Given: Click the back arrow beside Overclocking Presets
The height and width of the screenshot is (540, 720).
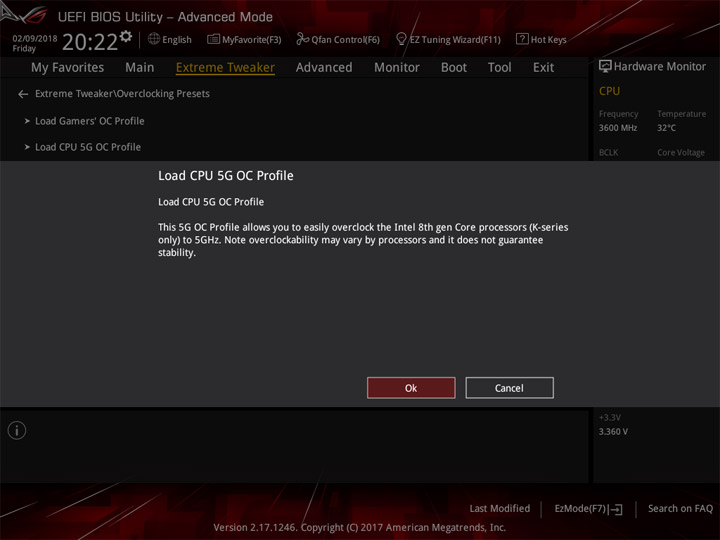Looking at the screenshot, I should (23, 94).
